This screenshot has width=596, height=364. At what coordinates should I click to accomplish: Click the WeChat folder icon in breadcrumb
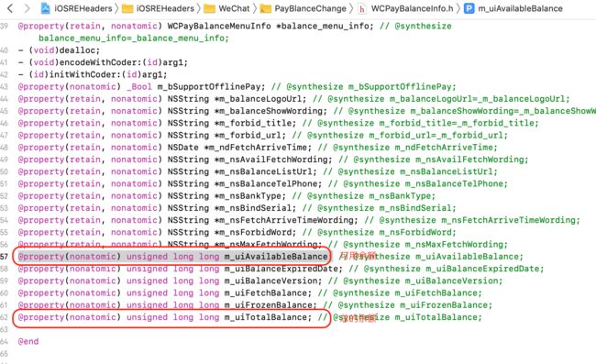pos(209,8)
